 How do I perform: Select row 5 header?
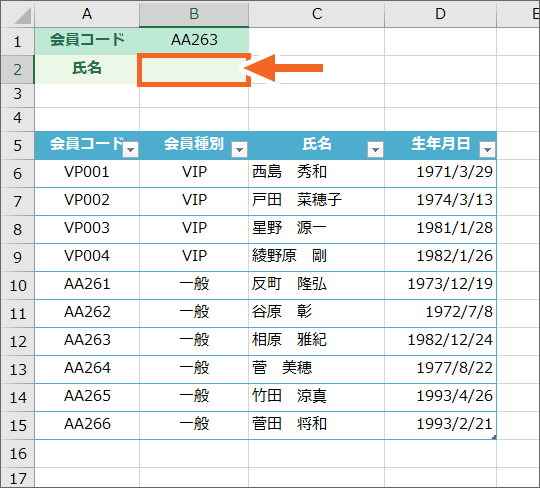click(17, 145)
